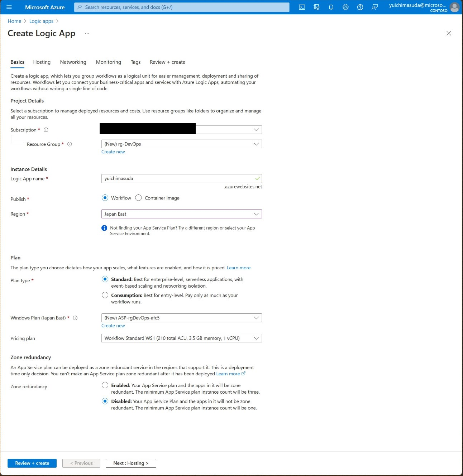The height and width of the screenshot is (476, 463).
Task: Select the Workflow publish option
Action: (105, 198)
